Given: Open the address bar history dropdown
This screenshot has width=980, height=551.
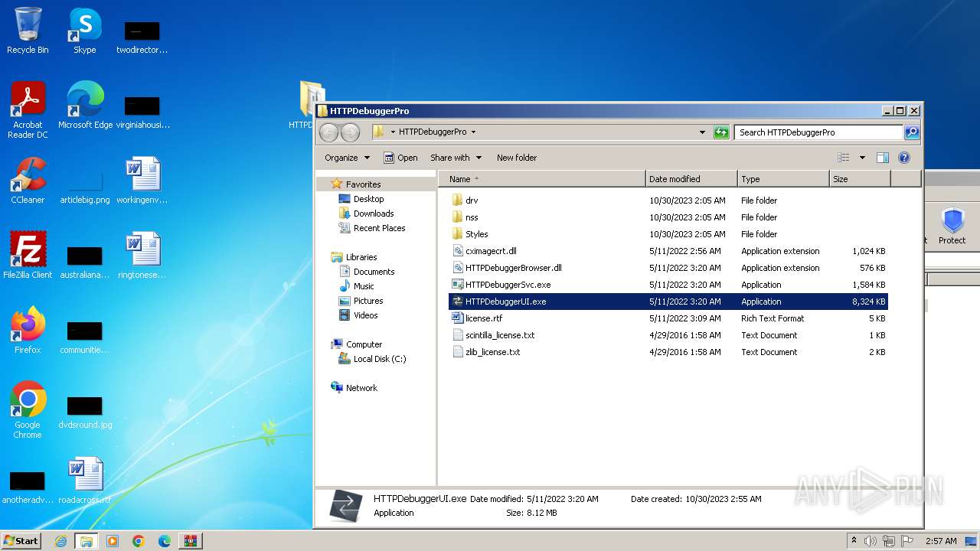Looking at the screenshot, I should click(703, 132).
